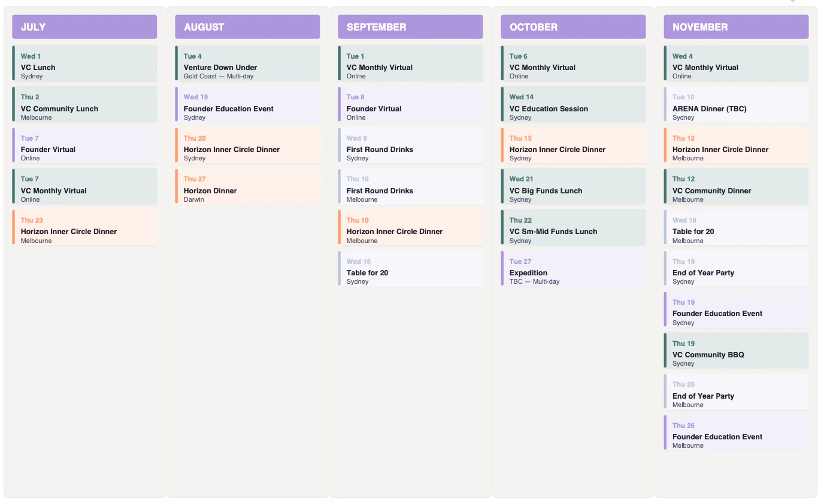824x504 pixels.
Task: Click the VC Big Funds Lunch card
Action: click(x=573, y=187)
